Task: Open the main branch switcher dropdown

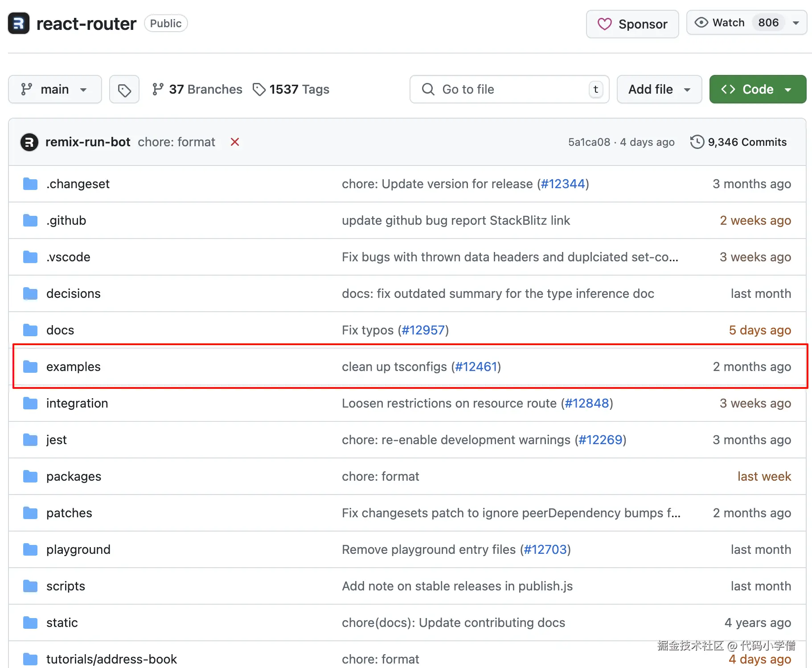Action: tap(55, 89)
